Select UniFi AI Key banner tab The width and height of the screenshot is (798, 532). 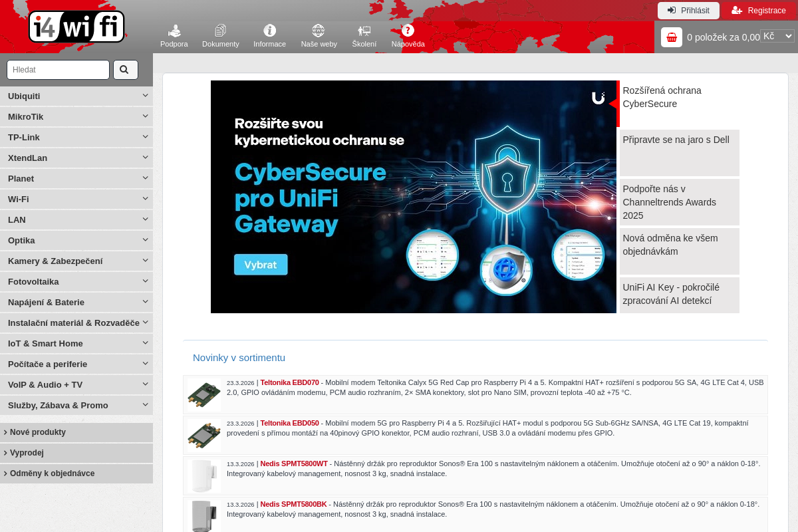[679, 295]
